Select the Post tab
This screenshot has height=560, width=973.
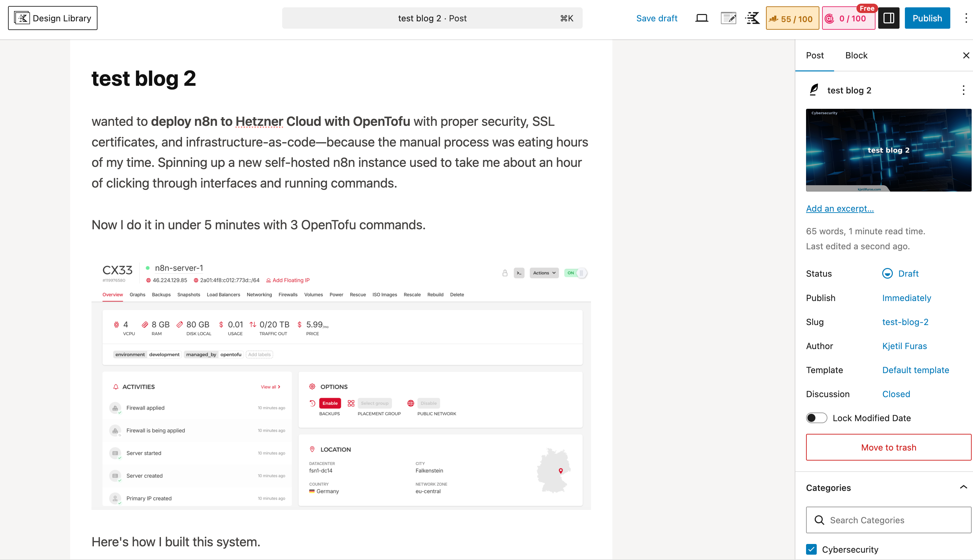pyautogui.click(x=814, y=55)
